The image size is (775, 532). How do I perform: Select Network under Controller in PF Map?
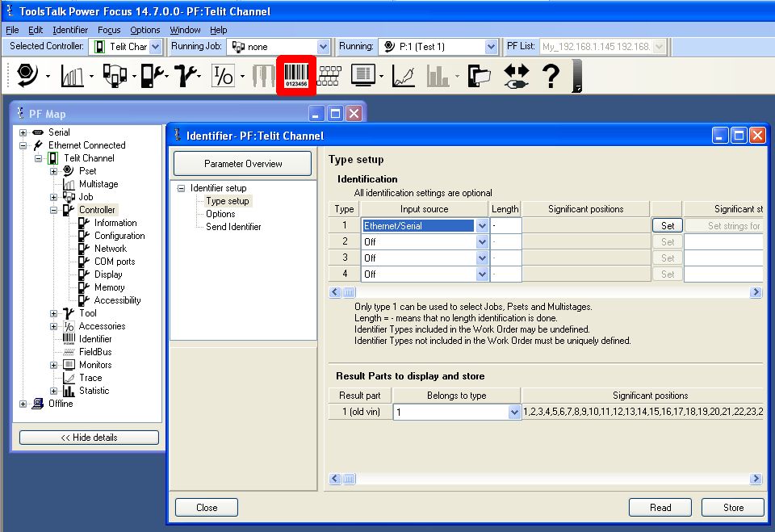[x=111, y=249]
